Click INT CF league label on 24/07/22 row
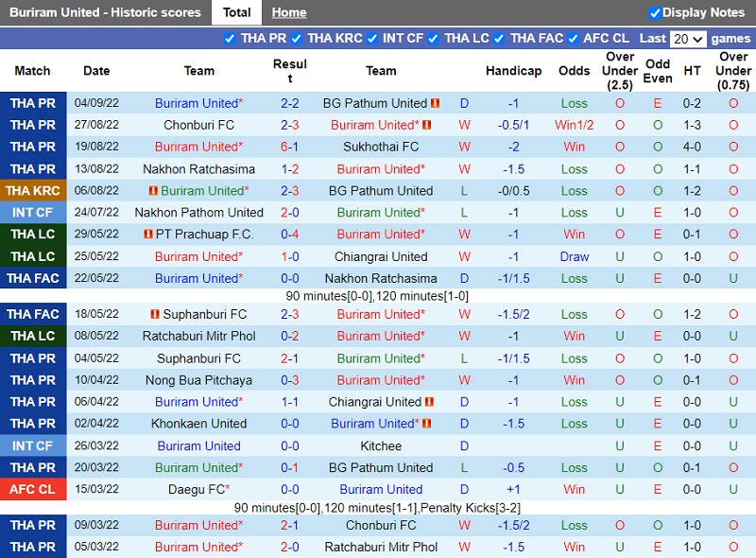The image size is (756, 558). [33, 213]
